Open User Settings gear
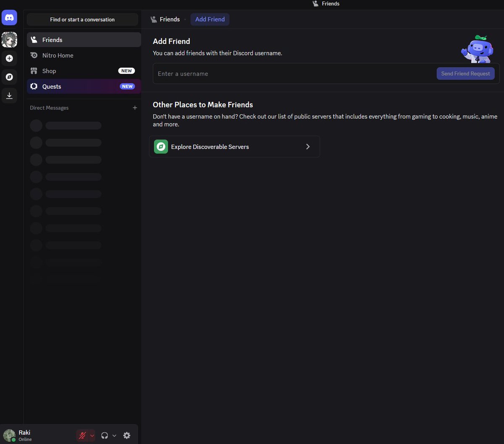The width and height of the screenshot is (504, 444). 127,436
